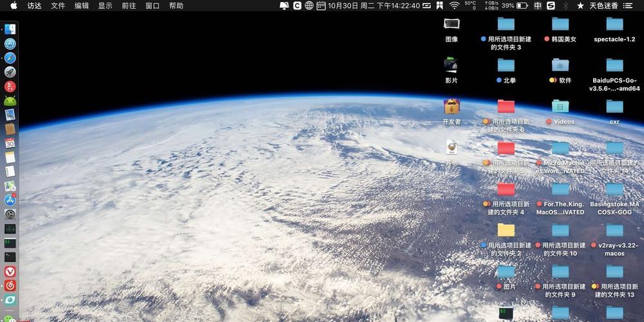Select red folder 用所选项目新建的文件夹 5
The width and height of the screenshot is (644, 322).
[x=506, y=147]
